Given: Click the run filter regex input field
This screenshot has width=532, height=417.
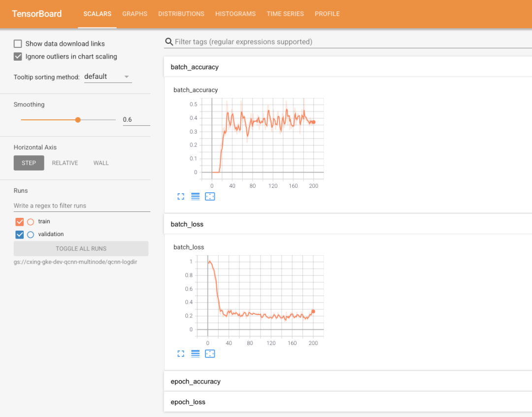Looking at the screenshot, I should tap(81, 206).
